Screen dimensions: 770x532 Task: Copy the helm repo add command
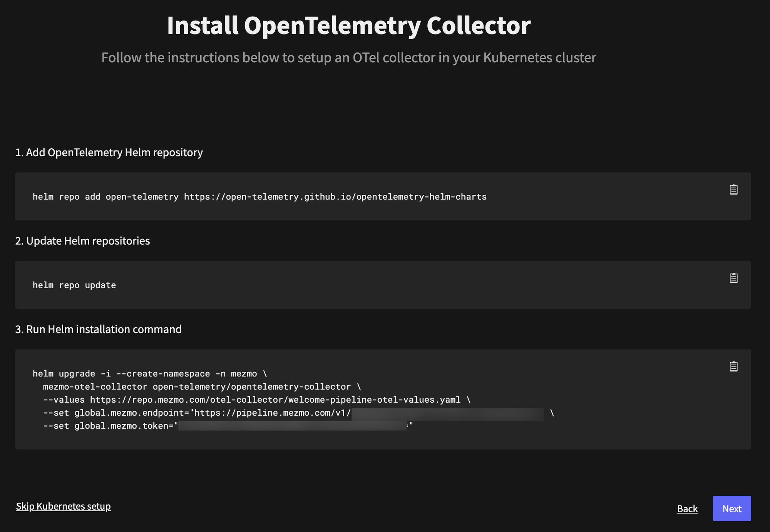(x=733, y=189)
